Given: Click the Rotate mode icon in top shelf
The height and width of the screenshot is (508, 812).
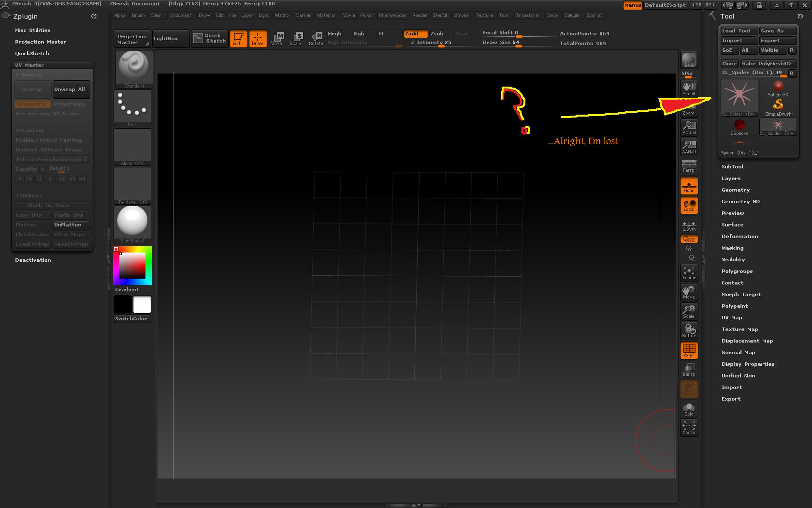Looking at the screenshot, I should tap(316, 39).
